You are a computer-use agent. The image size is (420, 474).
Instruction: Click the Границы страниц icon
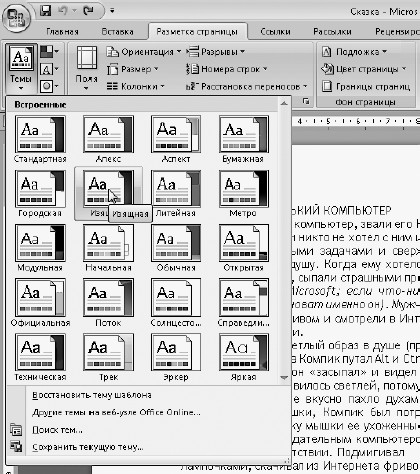tap(327, 87)
